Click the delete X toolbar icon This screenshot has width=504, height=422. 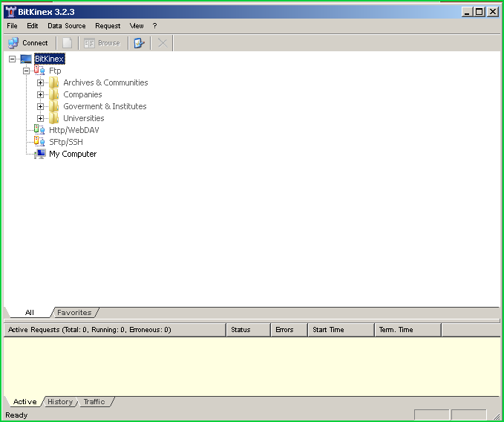(163, 43)
